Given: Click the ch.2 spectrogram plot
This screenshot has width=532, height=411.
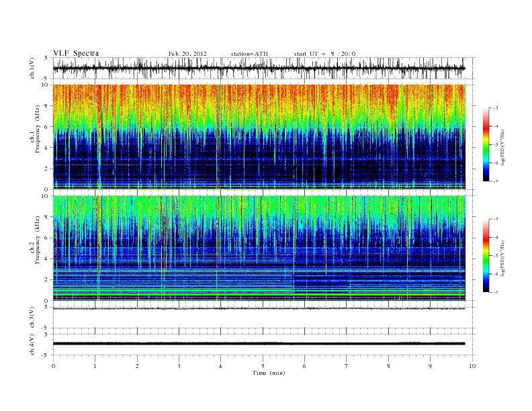Looking at the screenshot, I should click(x=259, y=248).
